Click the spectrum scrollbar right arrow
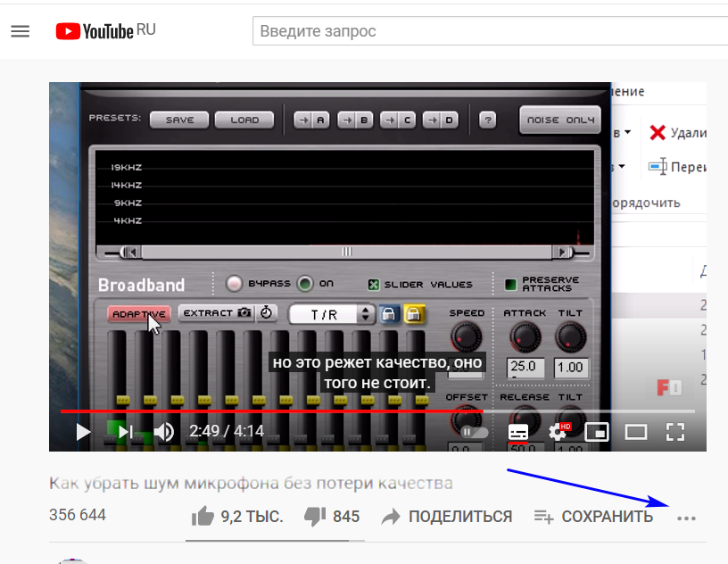728x564 pixels. pos(563,253)
